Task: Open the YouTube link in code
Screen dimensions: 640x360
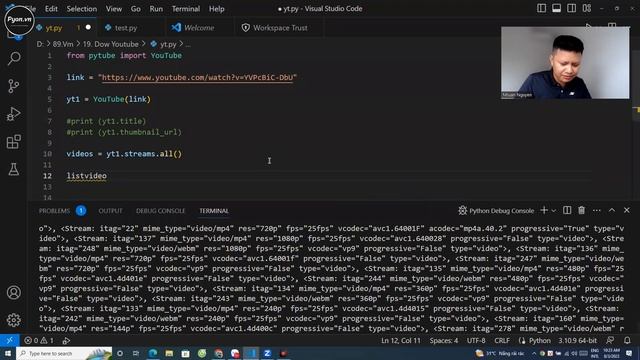Action: pos(197,78)
